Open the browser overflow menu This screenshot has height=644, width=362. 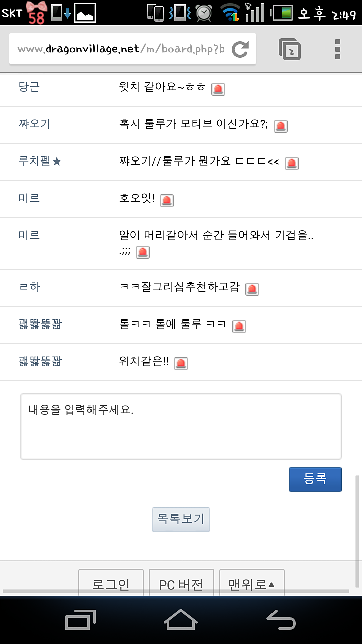coord(338,49)
